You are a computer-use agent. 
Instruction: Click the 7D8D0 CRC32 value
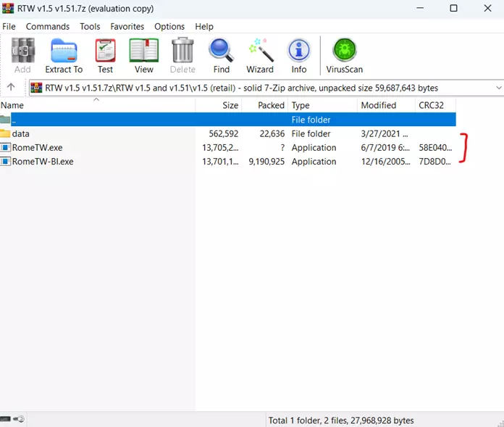point(435,161)
